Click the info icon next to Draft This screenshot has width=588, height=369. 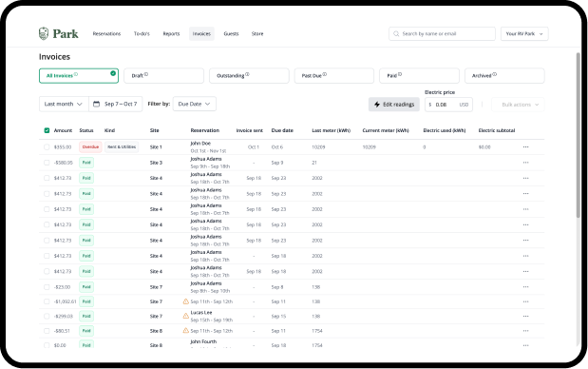[x=146, y=74]
